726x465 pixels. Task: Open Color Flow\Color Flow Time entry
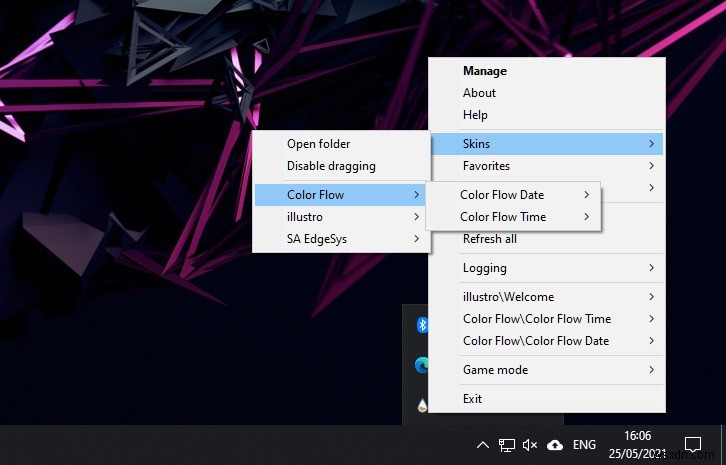pyautogui.click(x=547, y=319)
